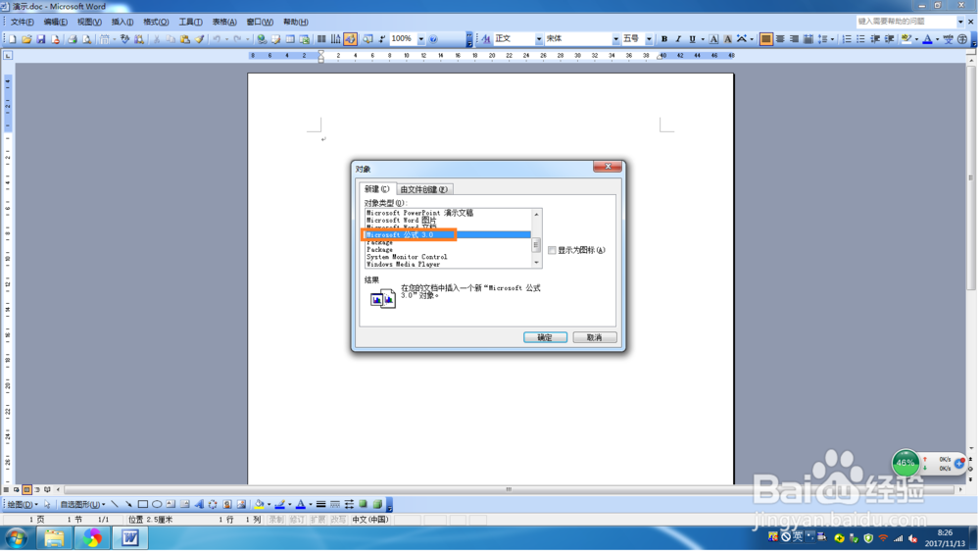Apply the Font Color in formatting toolbar
980x553 pixels.
[927, 39]
